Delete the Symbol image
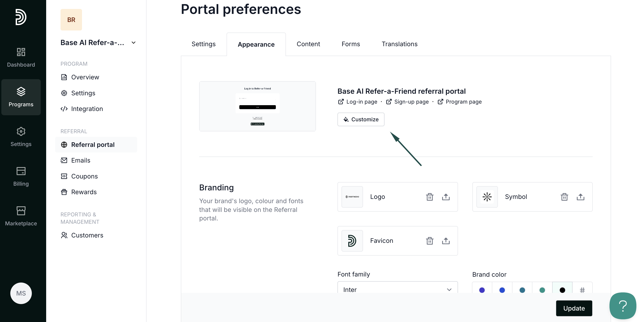Viewport: 644px width, 322px height. [564, 197]
